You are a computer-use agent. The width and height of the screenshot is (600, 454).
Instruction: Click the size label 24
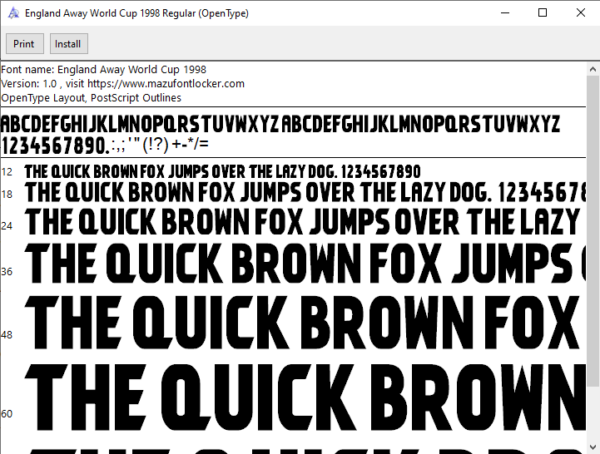coord(7,226)
